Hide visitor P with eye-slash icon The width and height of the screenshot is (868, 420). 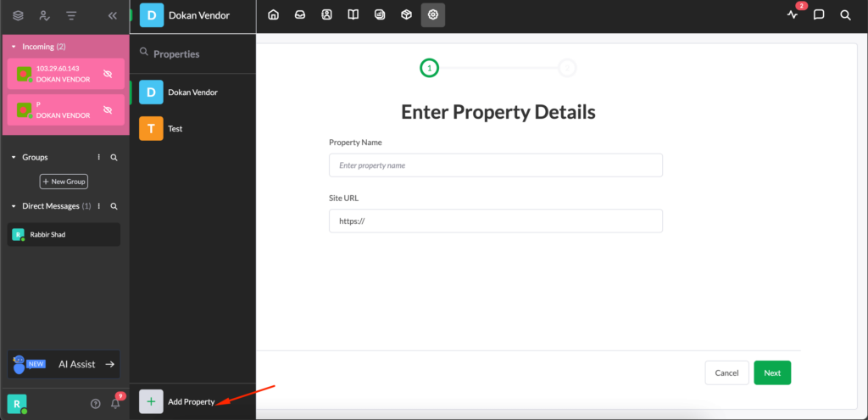(x=108, y=109)
